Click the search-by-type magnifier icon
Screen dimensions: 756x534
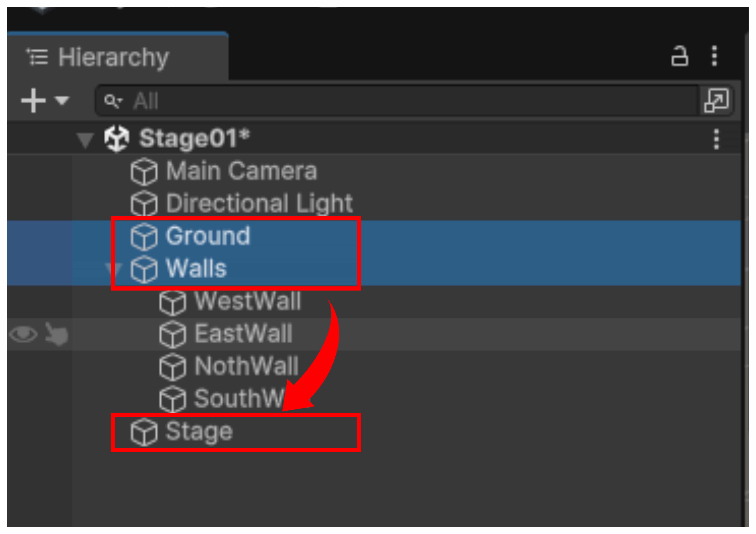tap(113, 101)
